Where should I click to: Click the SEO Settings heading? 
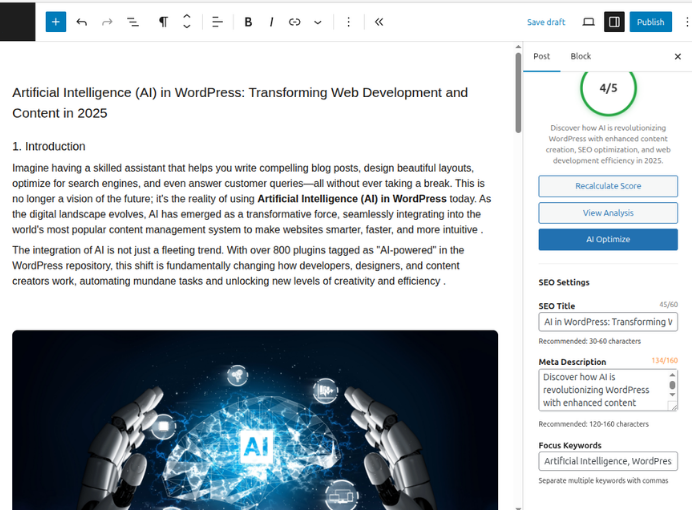pyautogui.click(x=564, y=282)
